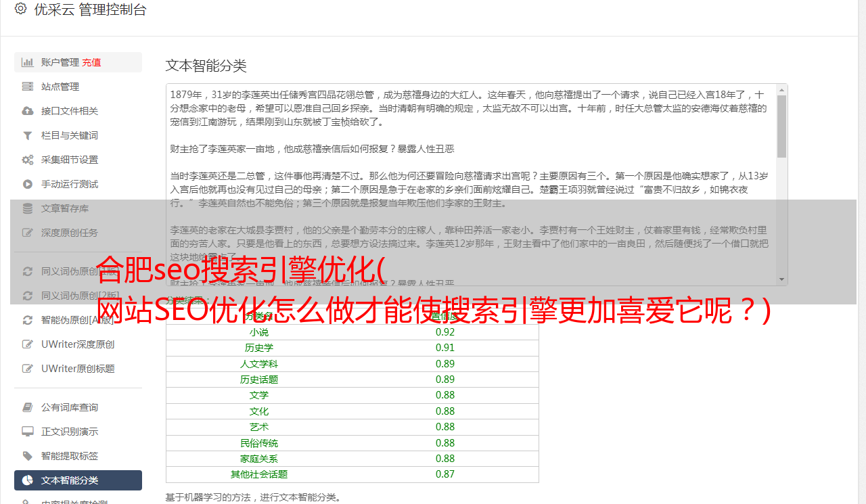866x504 pixels.
Task: Click the gear icon beside 优采云 管理控制台
Action: 20,9
